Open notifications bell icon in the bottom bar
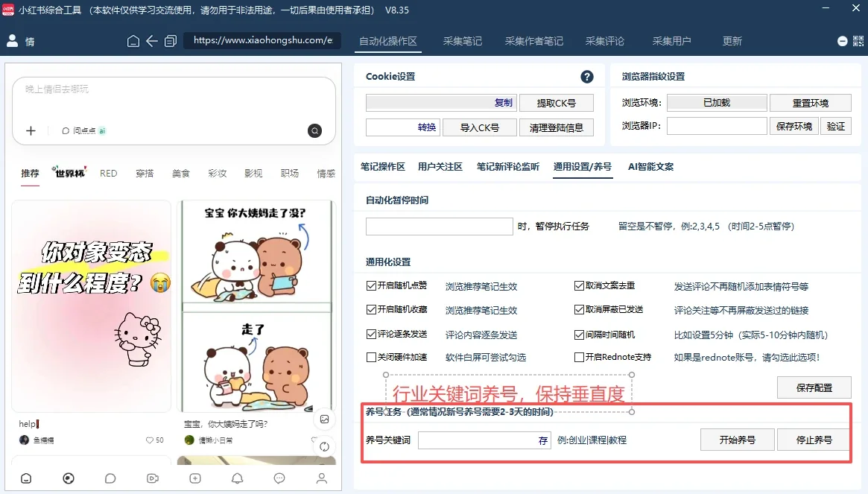 tap(237, 478)
